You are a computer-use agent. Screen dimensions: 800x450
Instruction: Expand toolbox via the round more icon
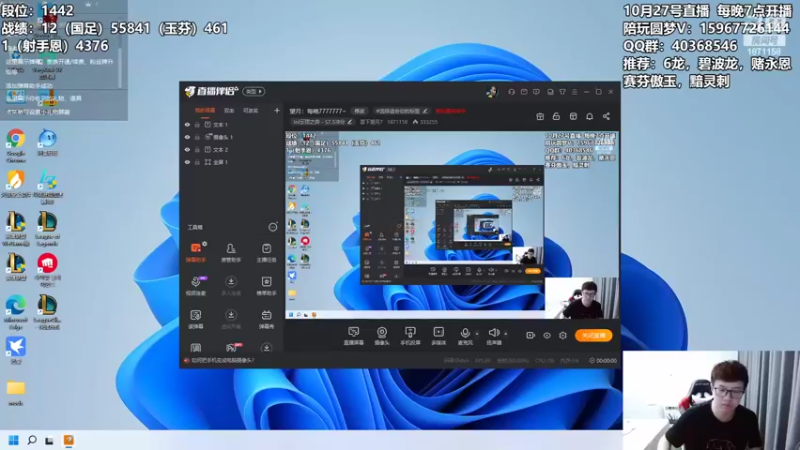(273, 227)
